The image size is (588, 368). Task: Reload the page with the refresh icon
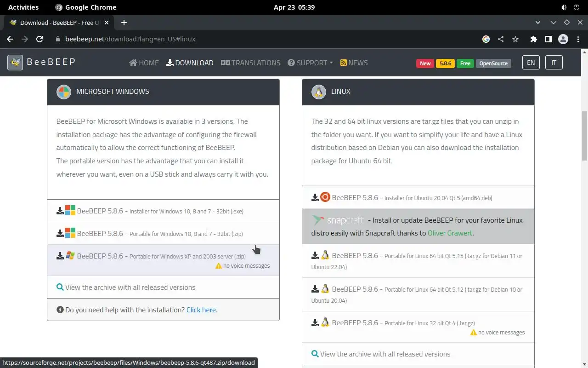(40, 39)
